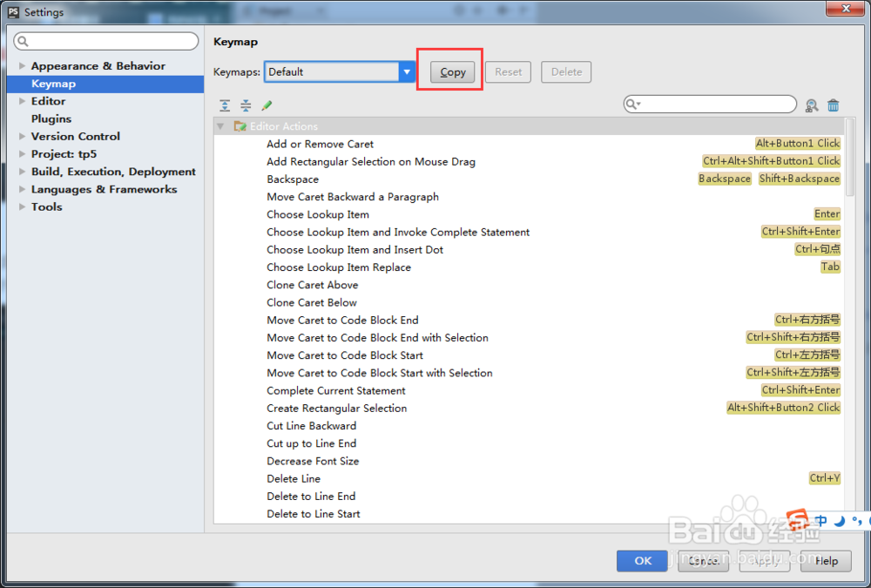Click the Copy keymap button
The width and height of the screenshot is (871, 588).
pos(452,71)
